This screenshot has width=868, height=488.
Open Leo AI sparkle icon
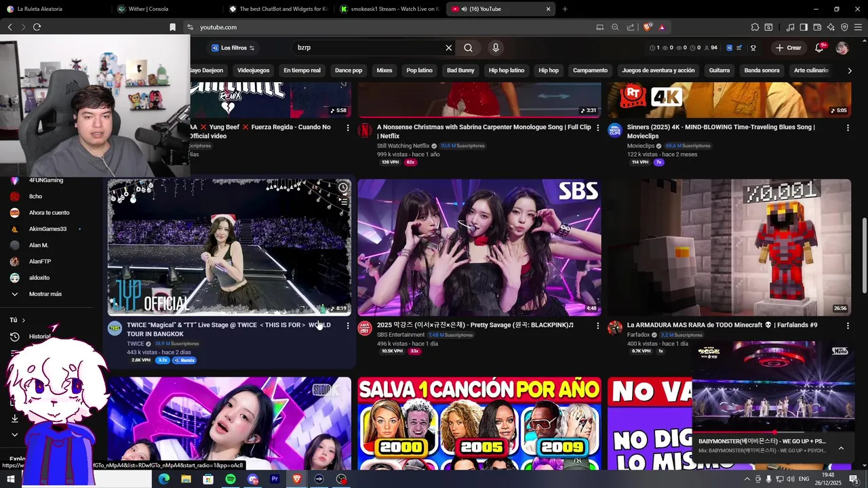(831, 27)
